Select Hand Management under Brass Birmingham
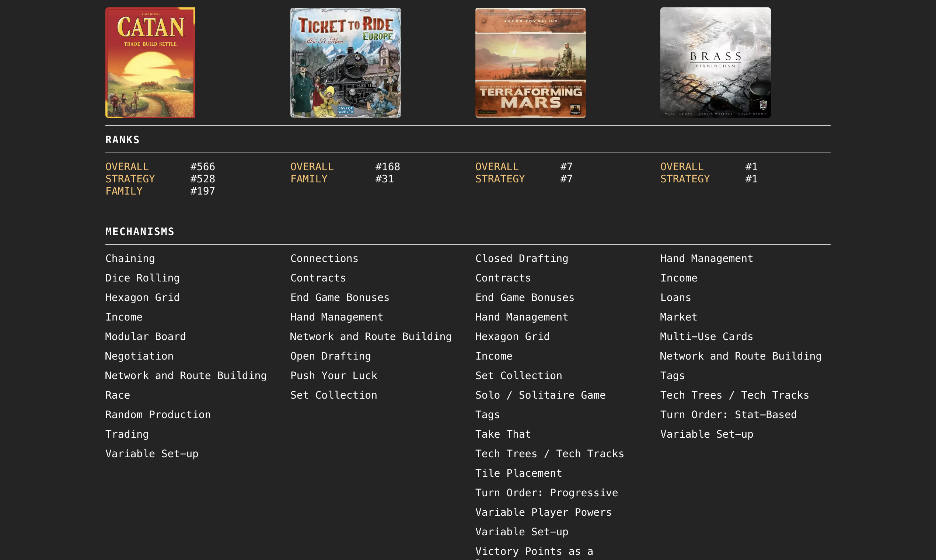Screen dimensions: 936x560 (x=706, y=259)
